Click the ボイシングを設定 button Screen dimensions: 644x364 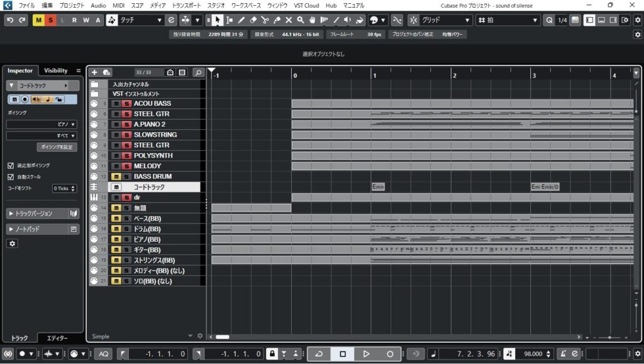click(57, 147)
